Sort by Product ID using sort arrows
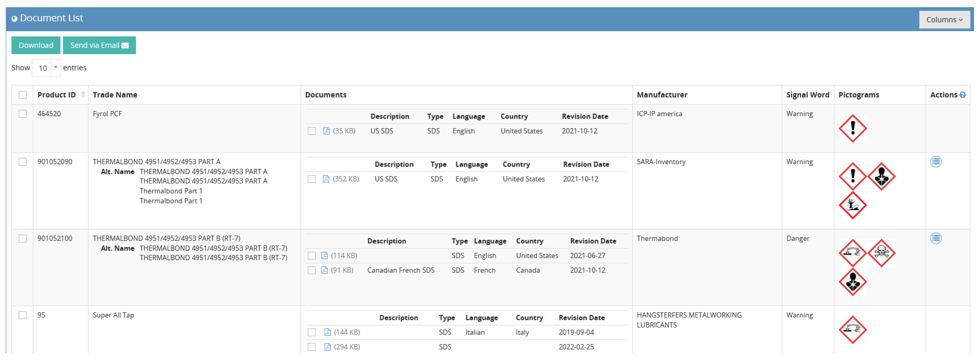Image resolution: width=980 pixels, height=361 pixels. coord(83,95)
